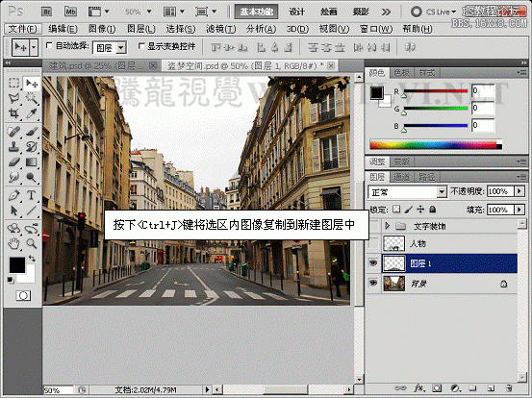Select the Hand tool
Image resolution: width=532 pixels, height=398 pixels.
pyautogui.click(x=13, y=243)
